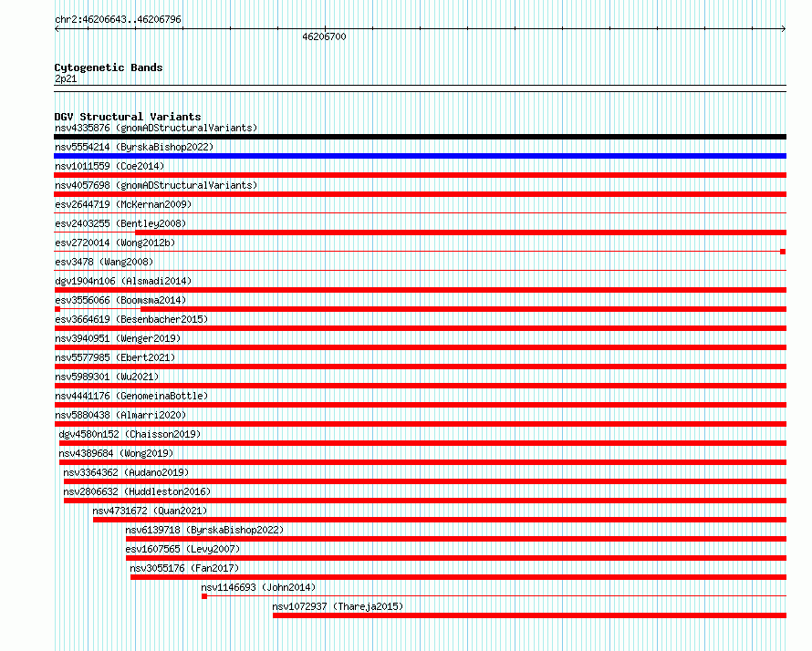
Task: Click the ruler's right arrow end
Action: (784, 29)
